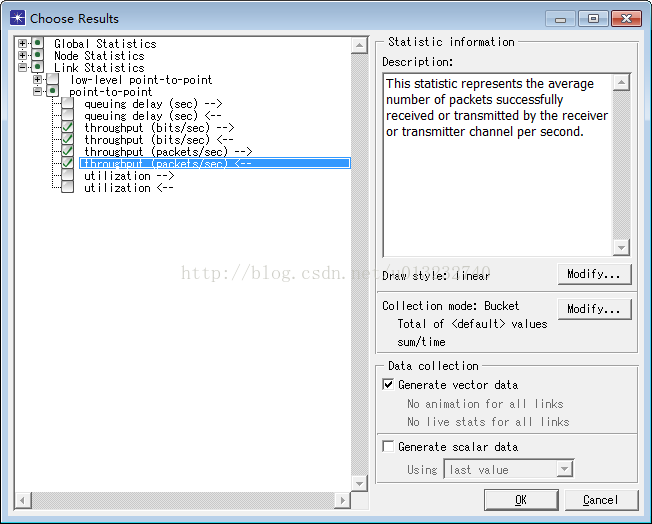Viewport: 652px width, 524px height.
Task: Uncheck throughput (bits/sec) <-- box
Action: tap(67, 139)
